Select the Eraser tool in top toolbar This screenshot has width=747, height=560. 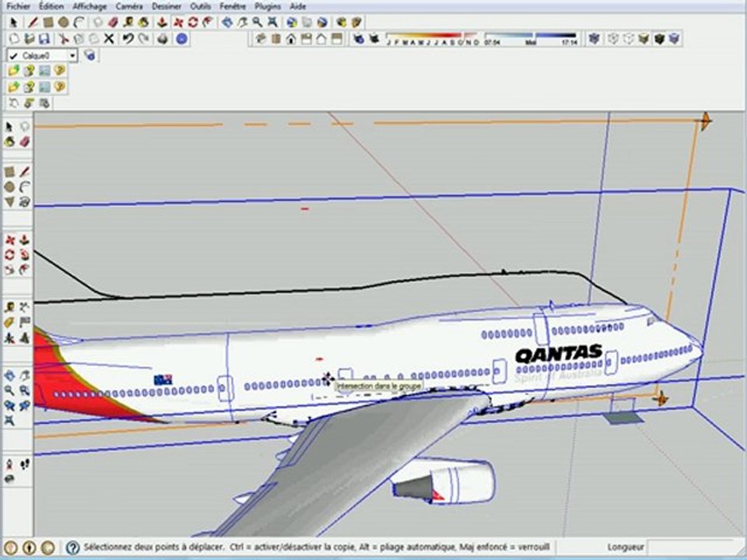(113, 22)
